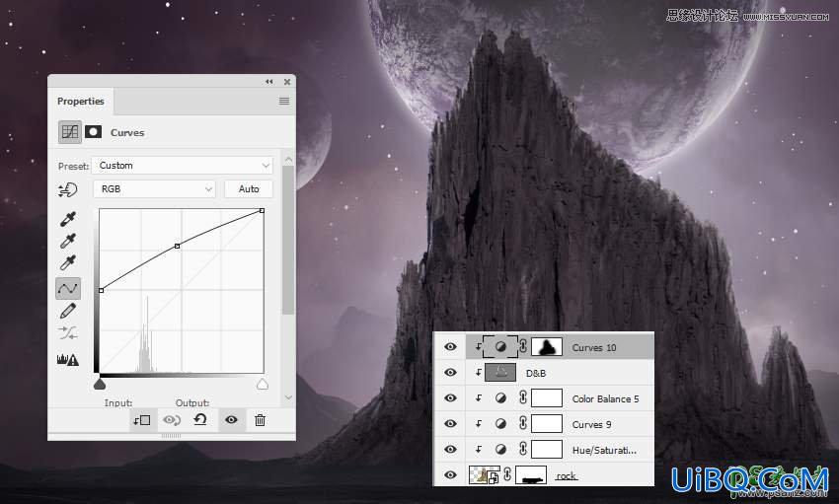Image resolution: width=839 pixels, height=504 pixels.
Task: Pick the black point eyedropper
Action: (68, 219)
